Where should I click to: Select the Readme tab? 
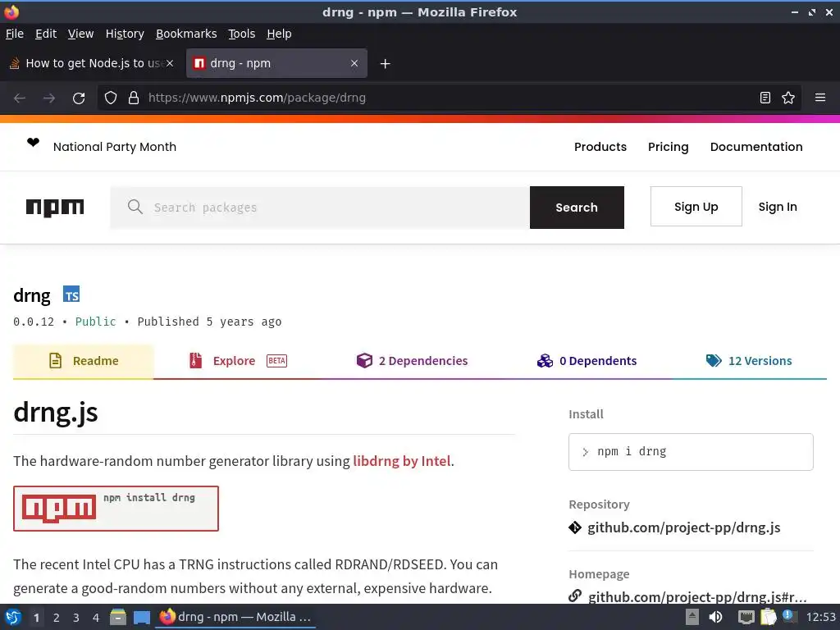[x=84, y=361]
